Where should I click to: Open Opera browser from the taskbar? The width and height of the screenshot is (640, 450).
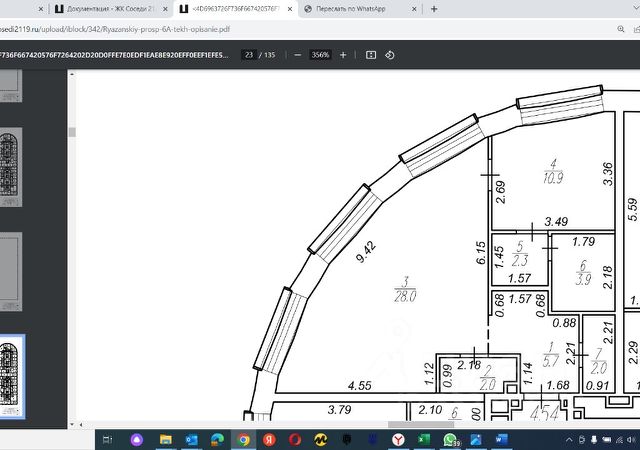point(295,440)
